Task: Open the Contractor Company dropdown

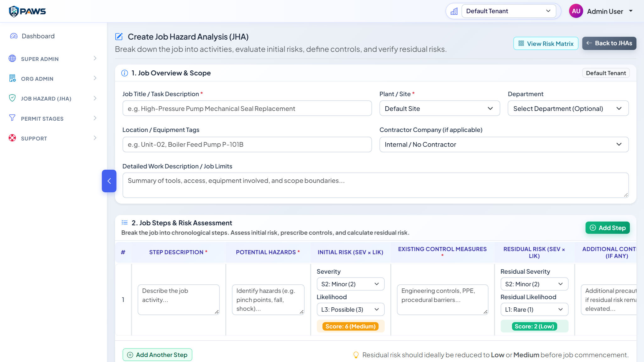Action: 504,145
